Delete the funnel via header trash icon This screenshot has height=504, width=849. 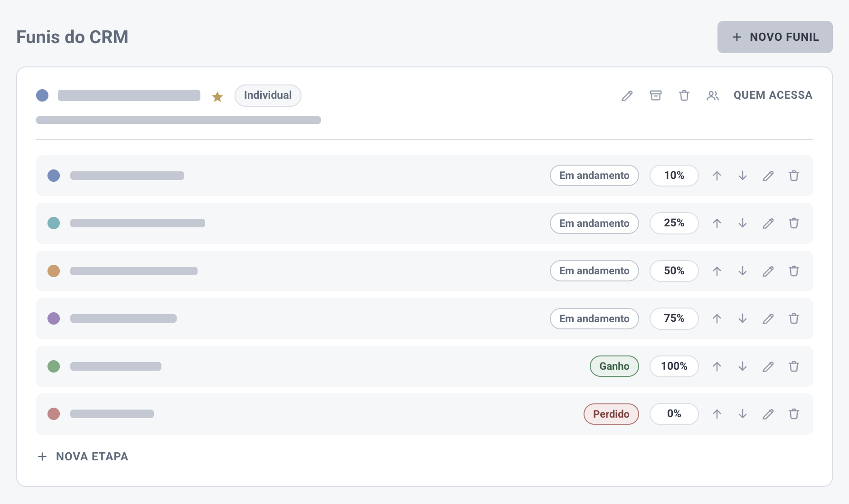[x=684, y=95]
